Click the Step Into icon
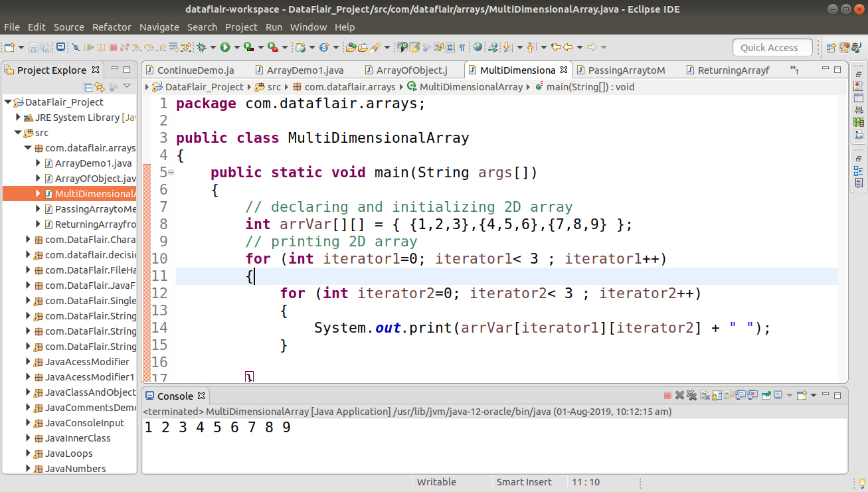Viewport: 868px width, 492px height. tap(137, 47)
